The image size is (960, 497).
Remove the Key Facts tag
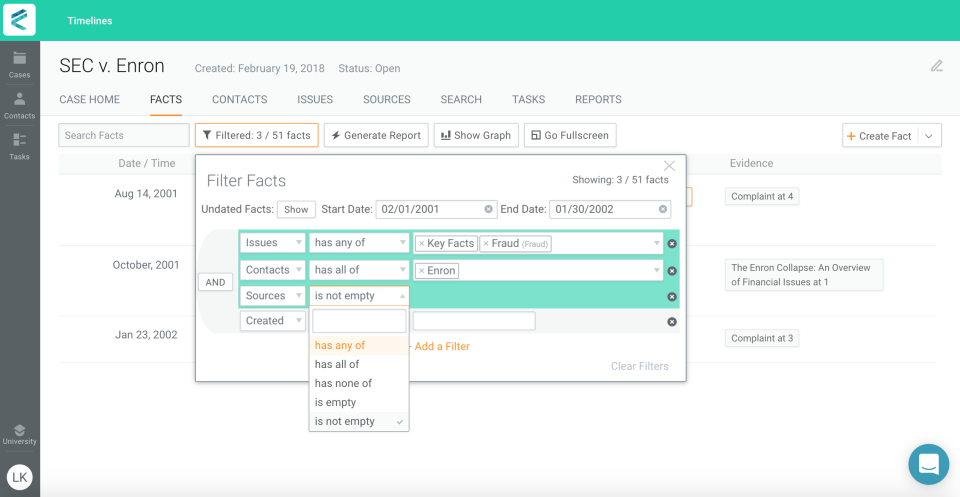(421, 244)
